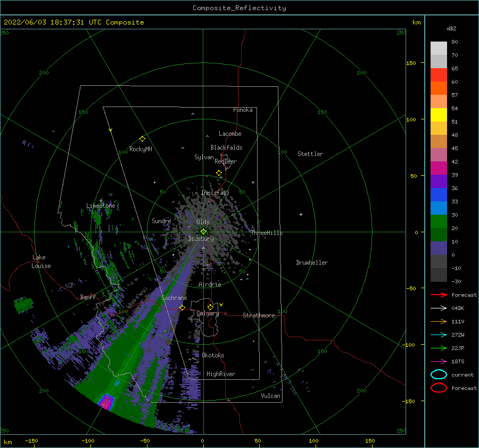The width and height of the screenshot is (479, 448).
Task: Click the Composite_Reflectivity title text
Action: 239,8
